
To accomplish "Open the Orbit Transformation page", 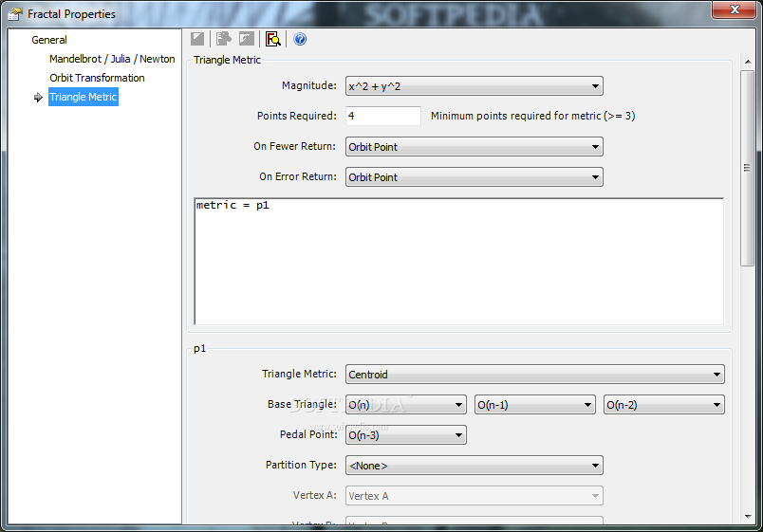I will (x=97, y=78).
